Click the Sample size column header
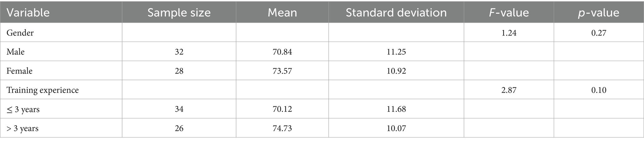 179,13
